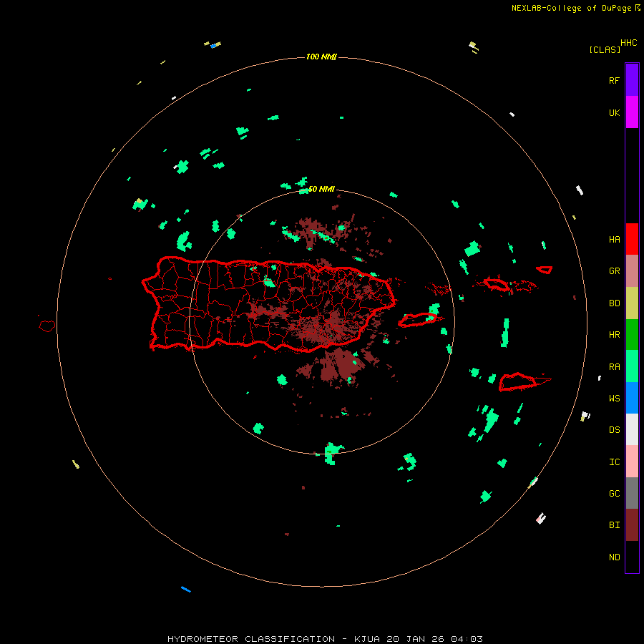Click the "IC" legend label

[614, 462]
